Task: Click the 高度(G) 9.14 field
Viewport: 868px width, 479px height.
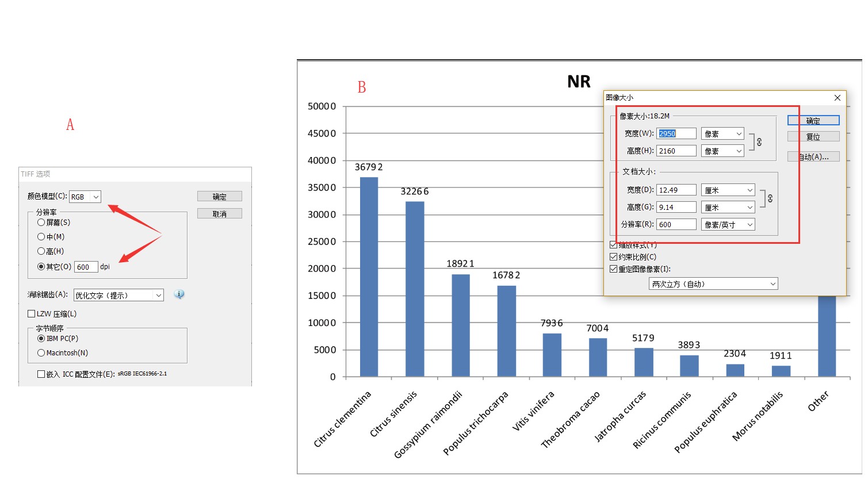Action: tap(676, 208)
